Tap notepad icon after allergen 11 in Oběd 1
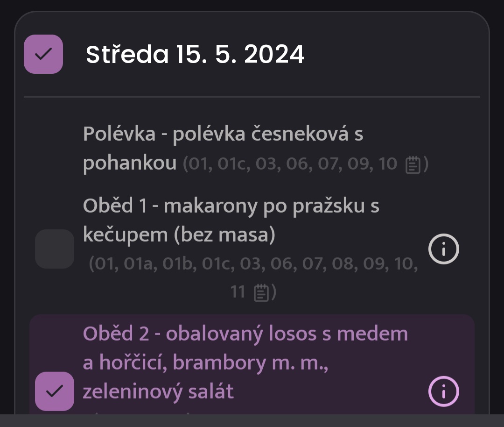The height and width of the screenshot is (427, 504). coord(261,292)
